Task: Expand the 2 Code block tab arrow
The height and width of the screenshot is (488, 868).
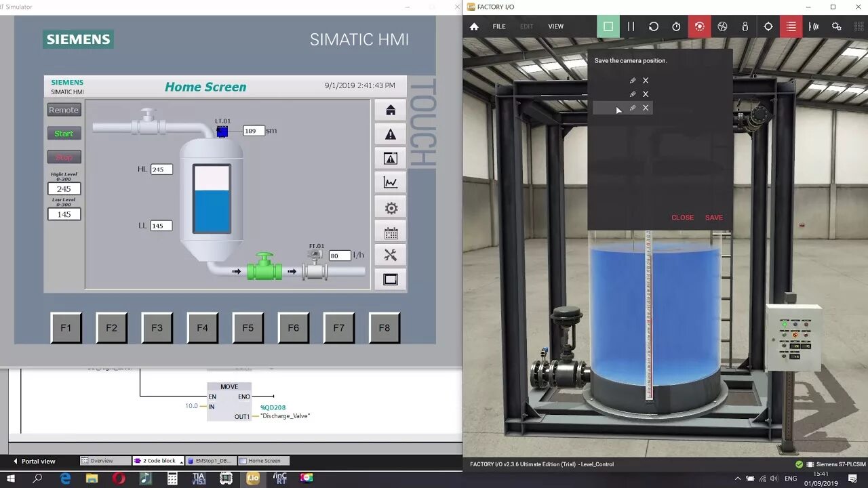Action: 181,462
